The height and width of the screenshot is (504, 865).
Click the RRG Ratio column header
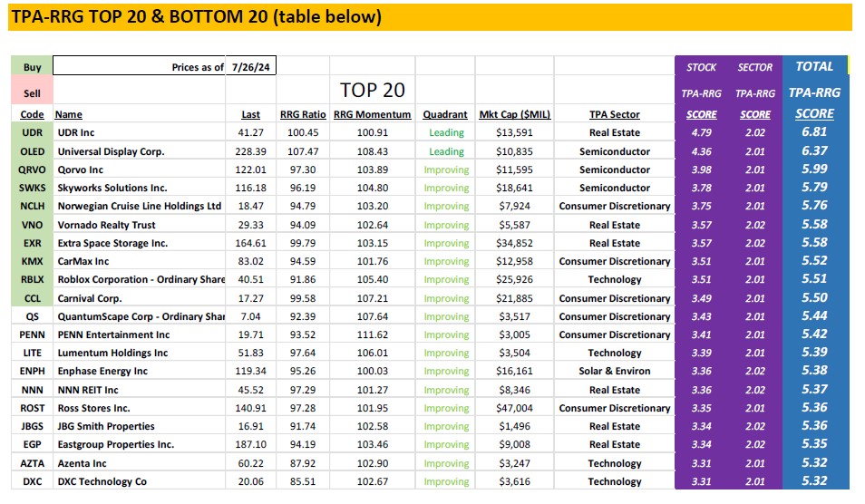click(x=303, y=114)
